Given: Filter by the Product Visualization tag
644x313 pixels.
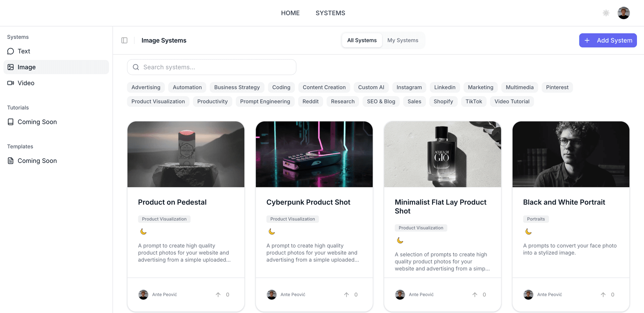Looking at the screenshot, I should tap(158, 101).
